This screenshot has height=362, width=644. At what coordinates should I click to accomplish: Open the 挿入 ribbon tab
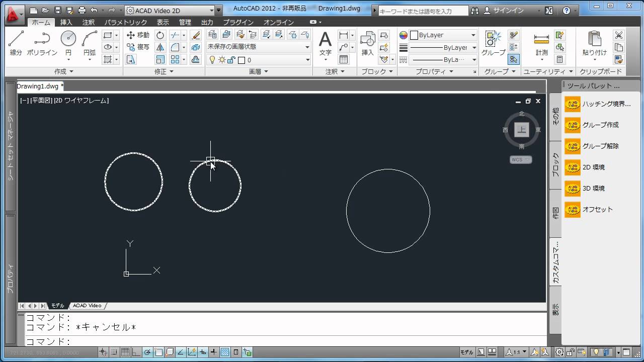(66, 22)
